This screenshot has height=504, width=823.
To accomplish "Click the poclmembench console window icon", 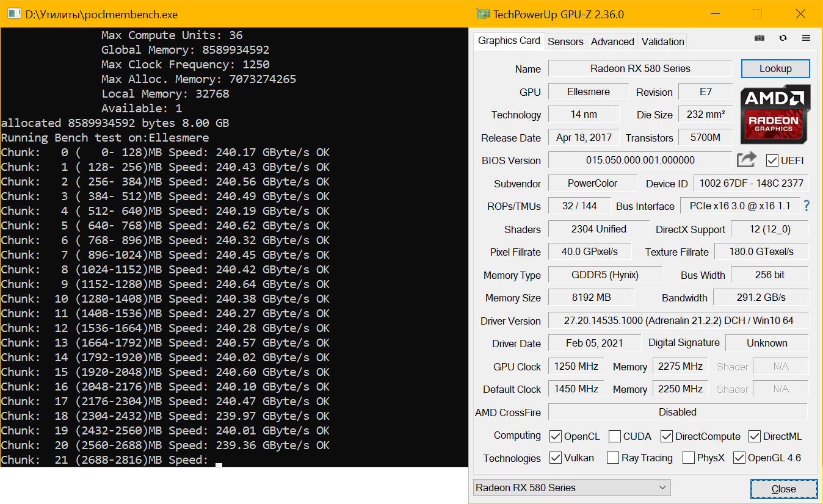I will [x=14, y=14].
